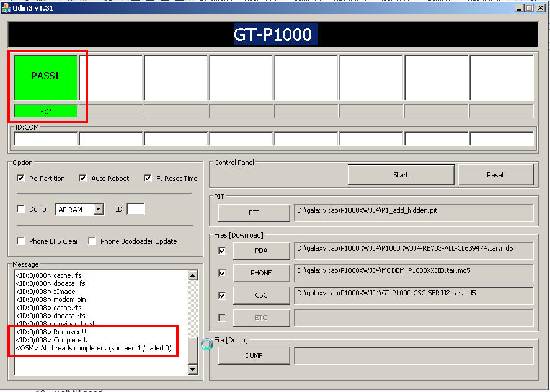Viewport: 550px width, 392px height.
Task: Click the greyed-out ETC button
Action: coord(261,318)
